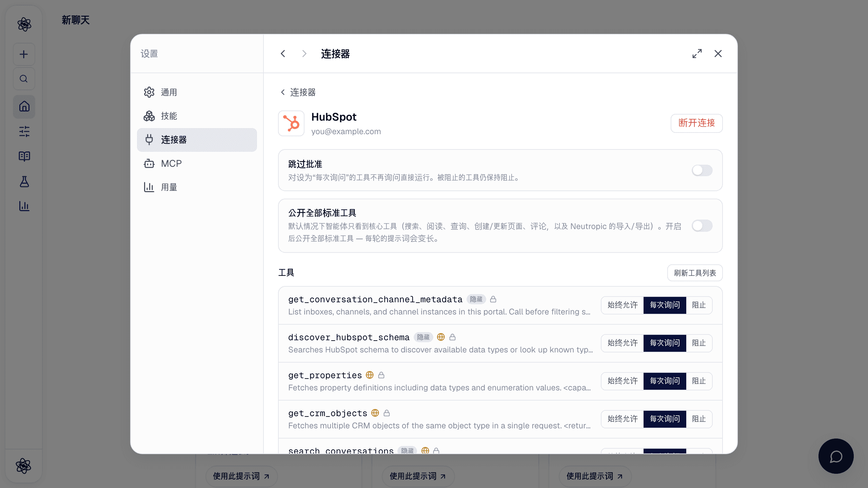This screenshot has height=488, width=868.
Task: Click globe icon beside search_conversations
Action: (x=425, y=450)
